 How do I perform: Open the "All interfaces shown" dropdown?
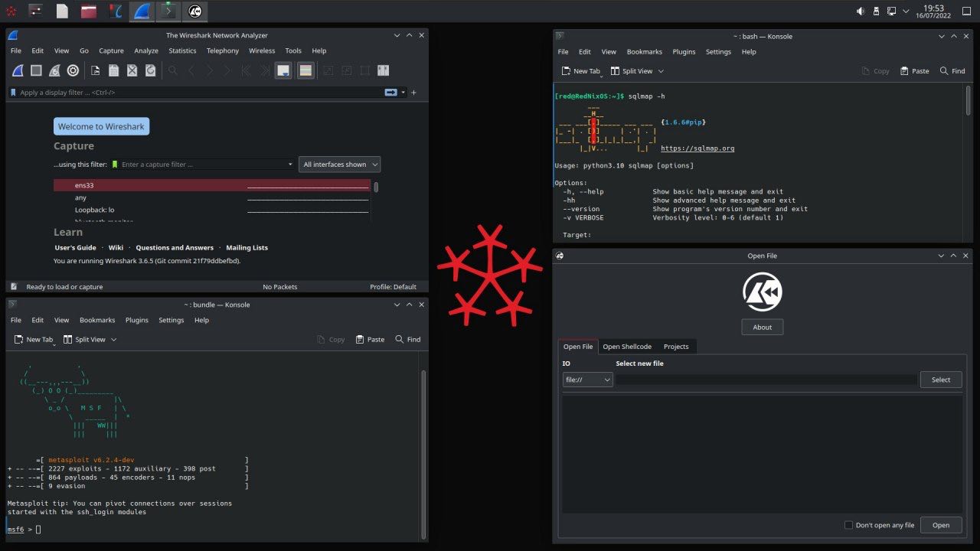[x=339, y=165]
